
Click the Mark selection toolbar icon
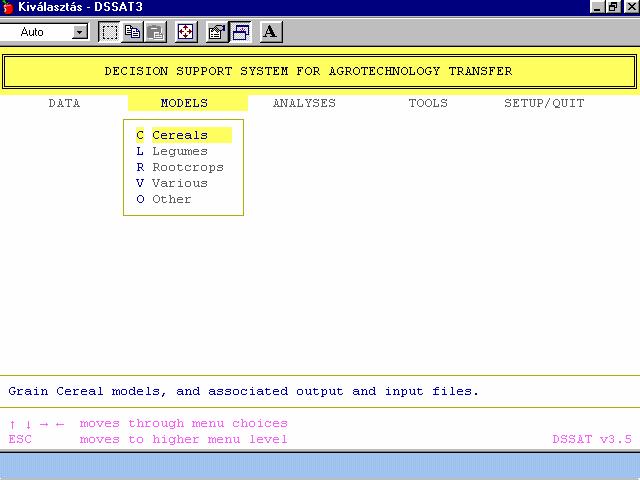(109, 32)
